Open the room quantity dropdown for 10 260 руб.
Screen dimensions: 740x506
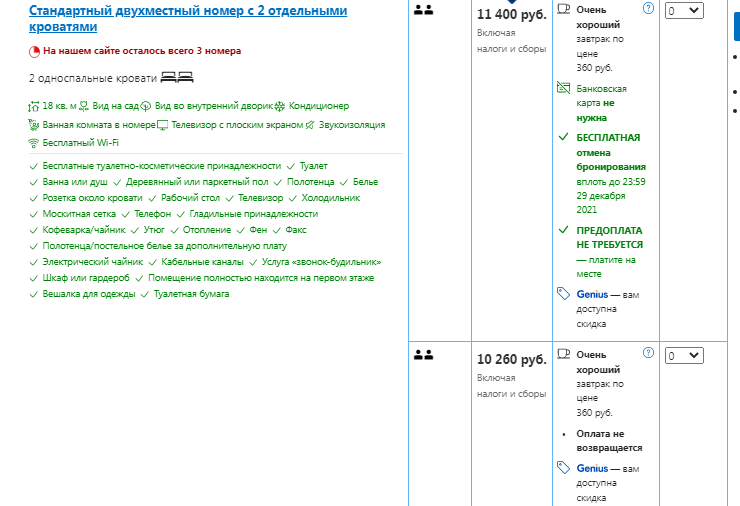click(684, 355)
